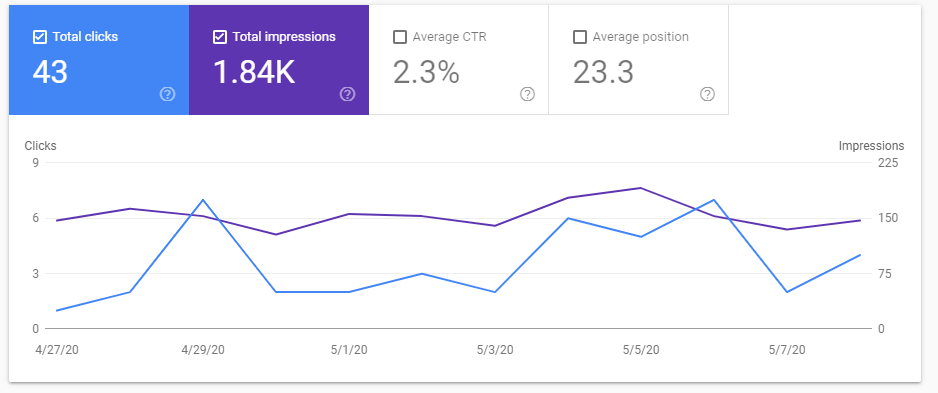Click the clicks line peak at 4/29/20
The width and height of the screenshot is (938, 393).
point(203,200)
